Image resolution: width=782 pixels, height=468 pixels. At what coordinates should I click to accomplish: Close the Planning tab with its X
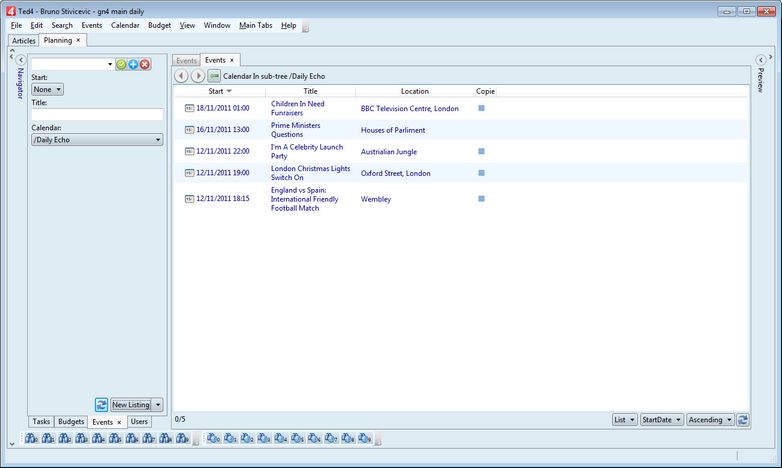(78, 40)
